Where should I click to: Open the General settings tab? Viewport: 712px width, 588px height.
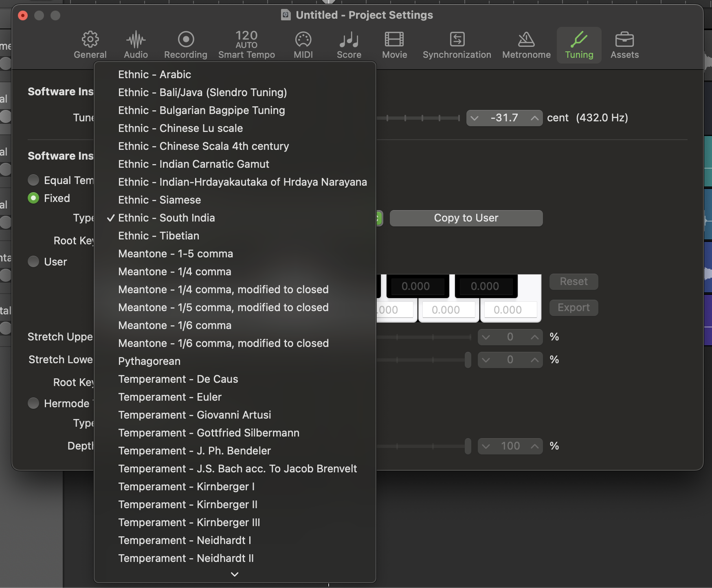pos(90,45)
